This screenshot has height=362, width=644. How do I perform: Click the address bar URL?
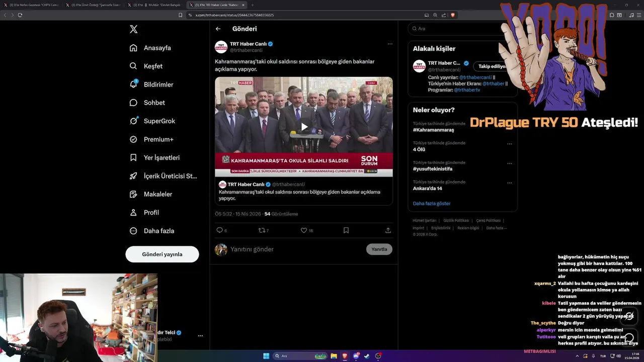click(234, 15)
